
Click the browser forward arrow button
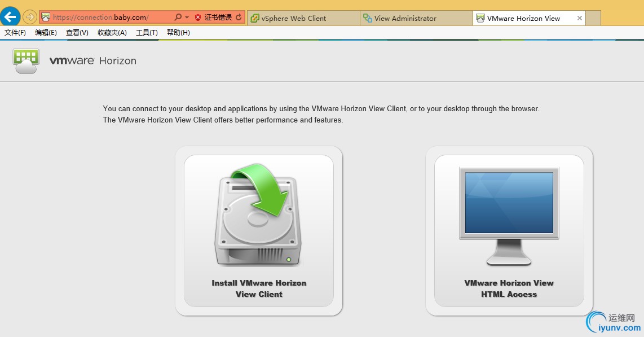(29, 17)
